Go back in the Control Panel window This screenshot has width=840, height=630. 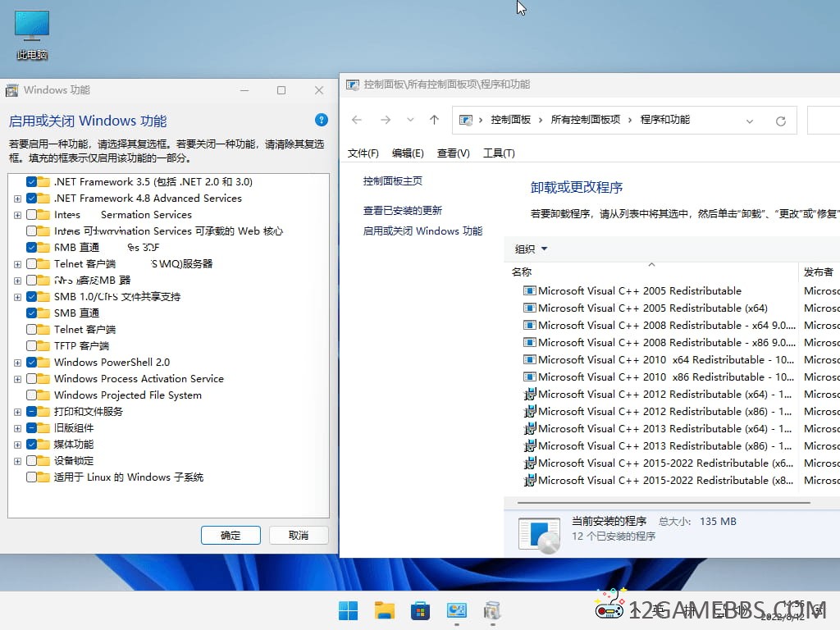tap(357, 120)
